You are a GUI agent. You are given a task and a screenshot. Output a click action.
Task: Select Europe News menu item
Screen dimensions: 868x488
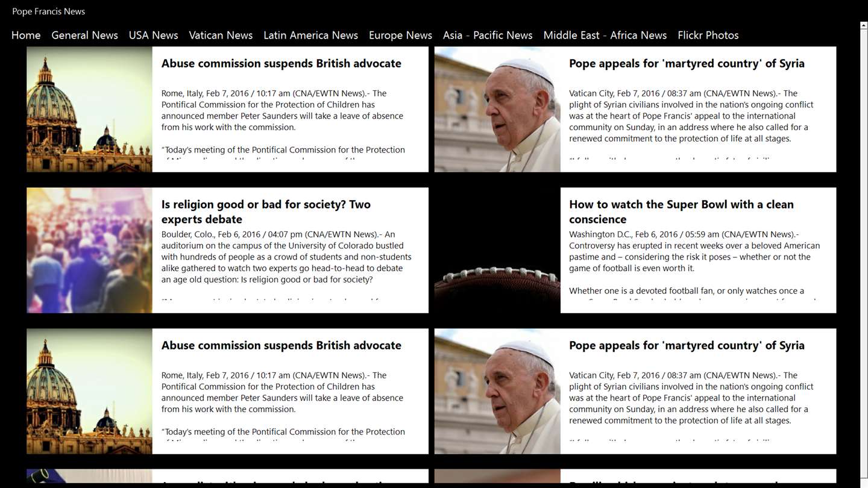tap(400, 35)
